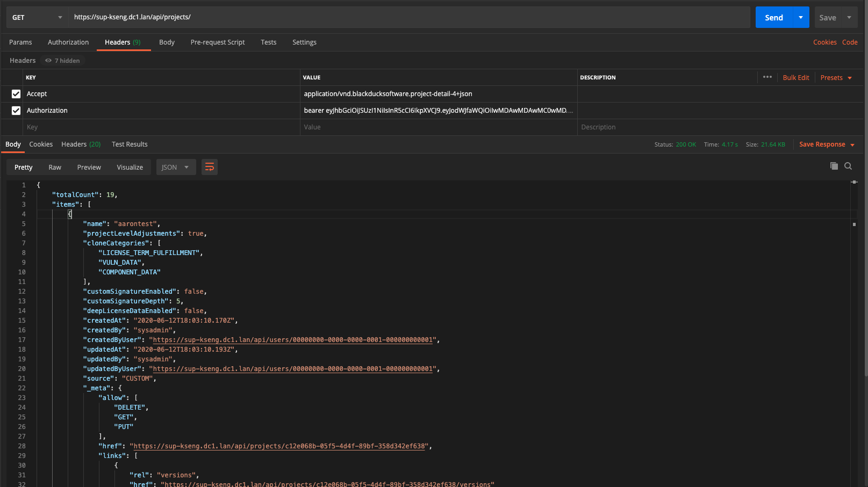Screen dimensions: 868x487
Task: Open the response Cookies tab
Action: point(41,144)
